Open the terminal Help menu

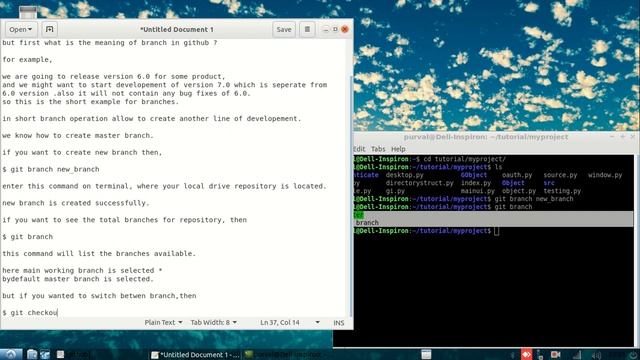coord(398,149)
